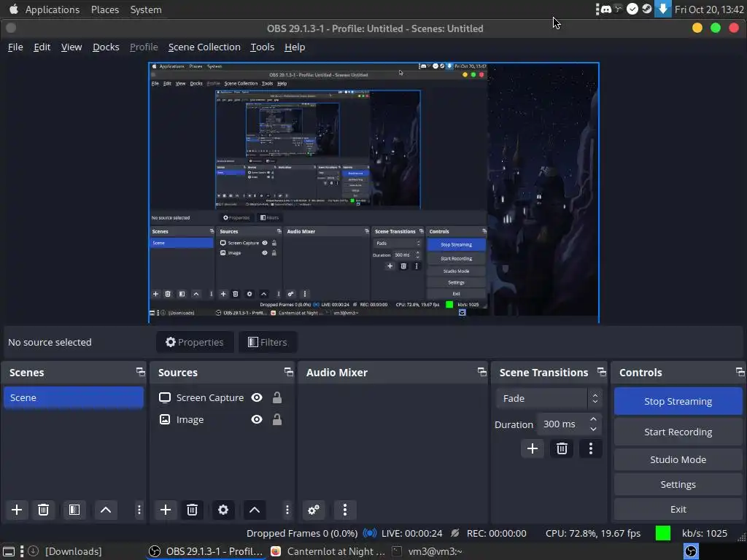The height and width of the screenshot is (560, 747).
Task: Click the Start Recording button
Action: point(678,432)
